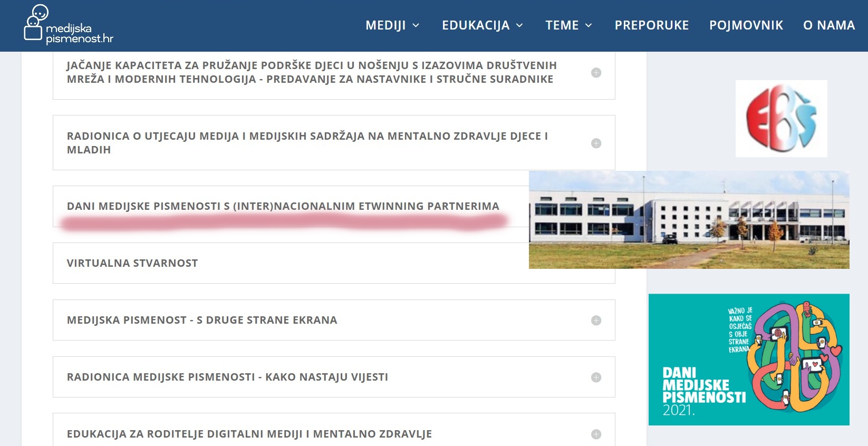Open Radionica o utjecaju medija title
The image size is (868, 446).
(307, 143)
